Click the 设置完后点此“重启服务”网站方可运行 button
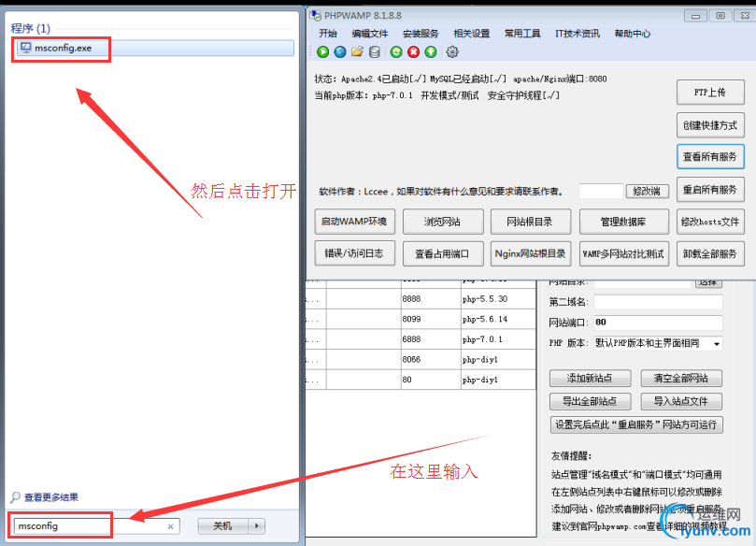This screenshot has height=546, width=756. pyautogui.click(x=636, y=424)
